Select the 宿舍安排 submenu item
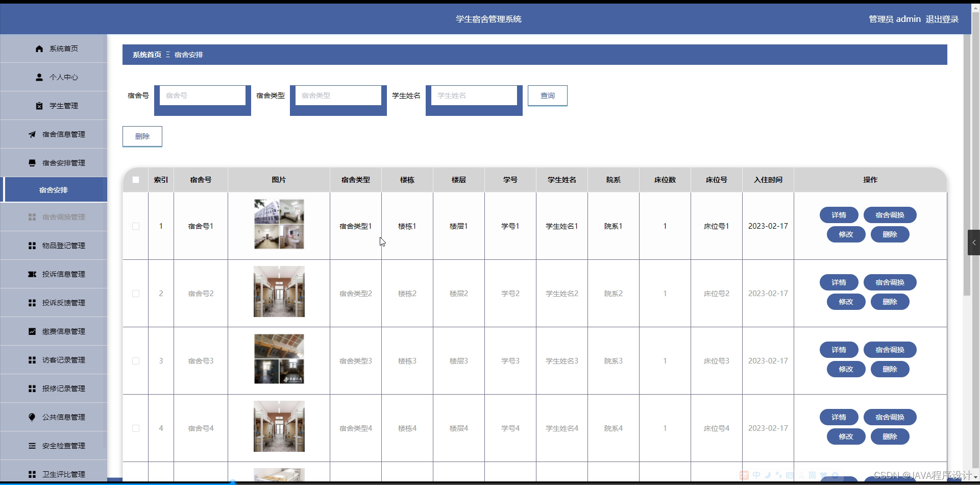The height and width of the screenshot is (485, 980). click(x=54, y=190)
